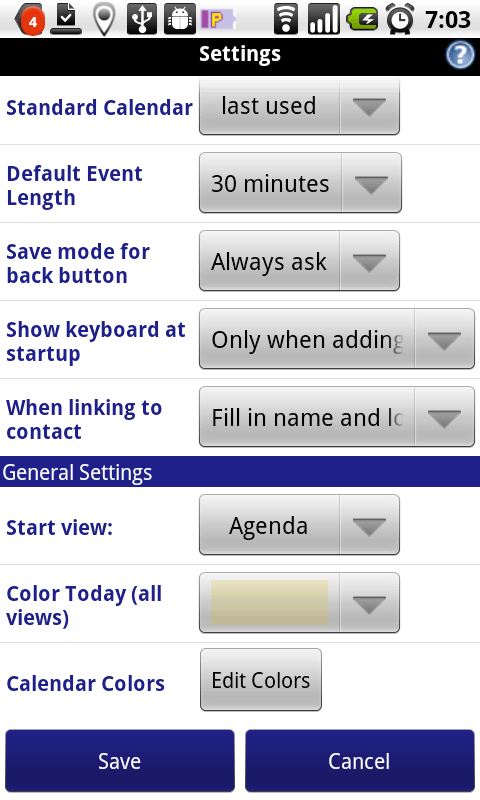Select the General Settings section header
This screenshot has height=800, width=480.
[x=240, y=472]
